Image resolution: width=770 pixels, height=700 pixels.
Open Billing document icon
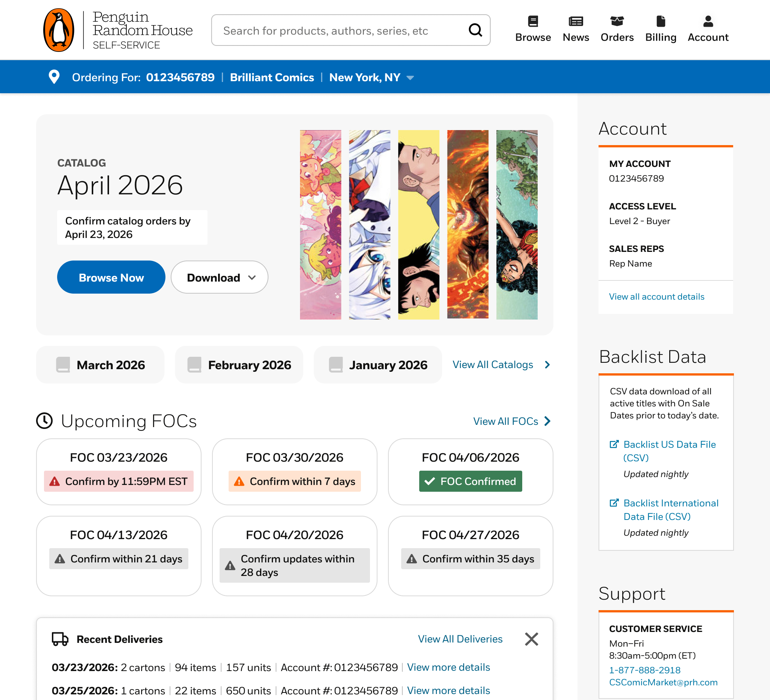tap(660, 21)
